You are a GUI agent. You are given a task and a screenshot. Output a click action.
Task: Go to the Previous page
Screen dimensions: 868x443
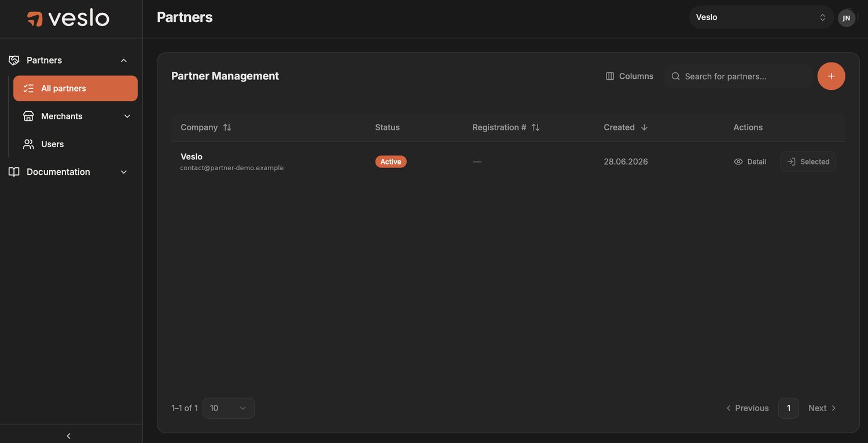click(746, 408)
